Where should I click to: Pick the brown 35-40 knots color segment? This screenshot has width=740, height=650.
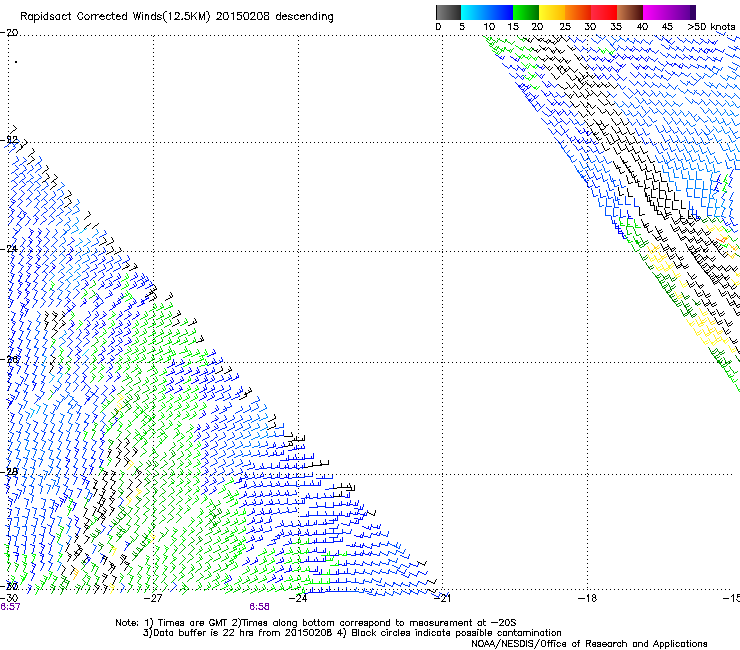click(630, 12)
